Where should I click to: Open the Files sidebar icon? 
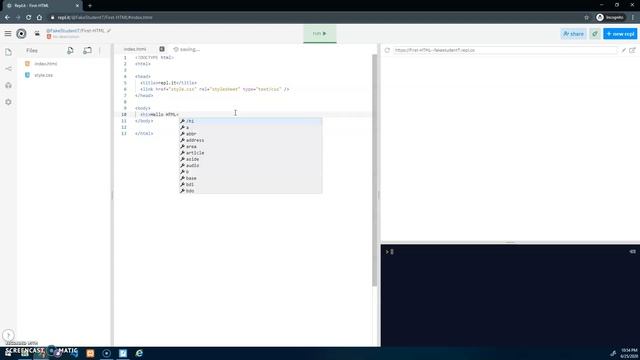coord(8,52)
